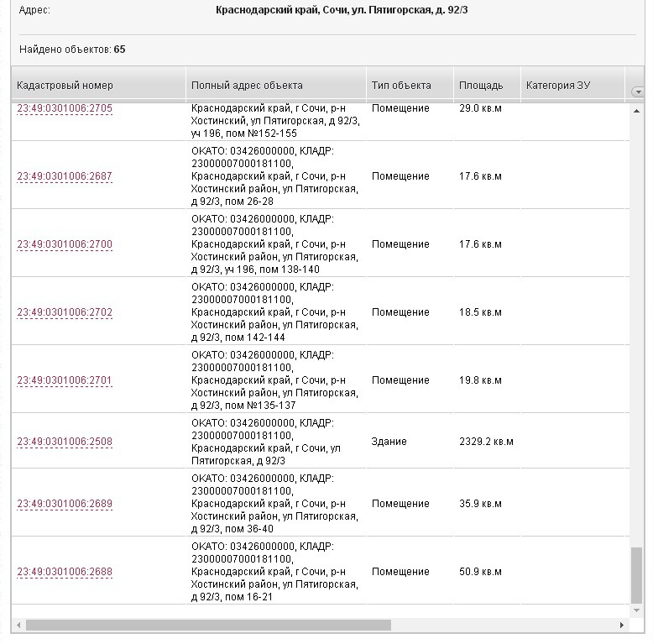Screen dimensions: 653x644
Task: Click the horizontal scrollbar thumb
Action: 208,626
